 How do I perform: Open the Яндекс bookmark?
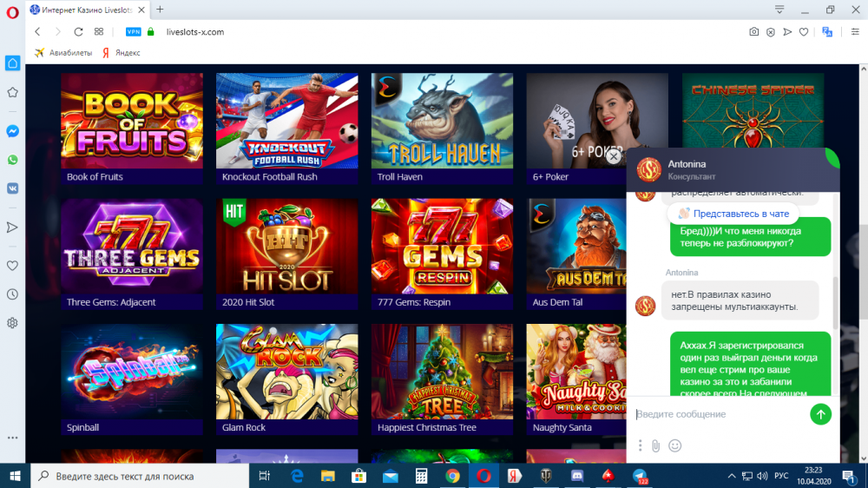122,53
